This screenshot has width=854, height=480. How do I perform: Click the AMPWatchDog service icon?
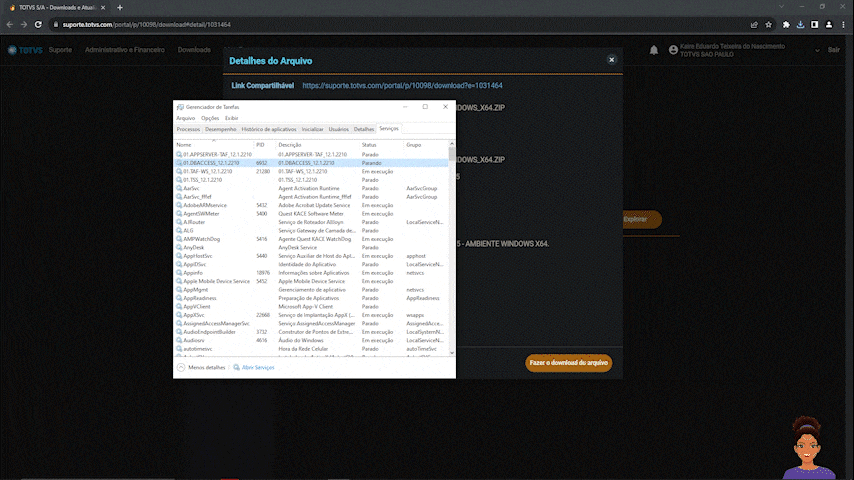pyautogui.click(x=179, y=239)
